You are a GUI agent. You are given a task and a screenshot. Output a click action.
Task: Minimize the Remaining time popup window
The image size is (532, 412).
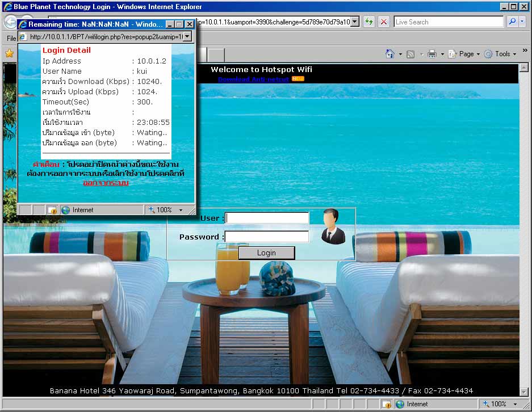[x=170, y=24]
